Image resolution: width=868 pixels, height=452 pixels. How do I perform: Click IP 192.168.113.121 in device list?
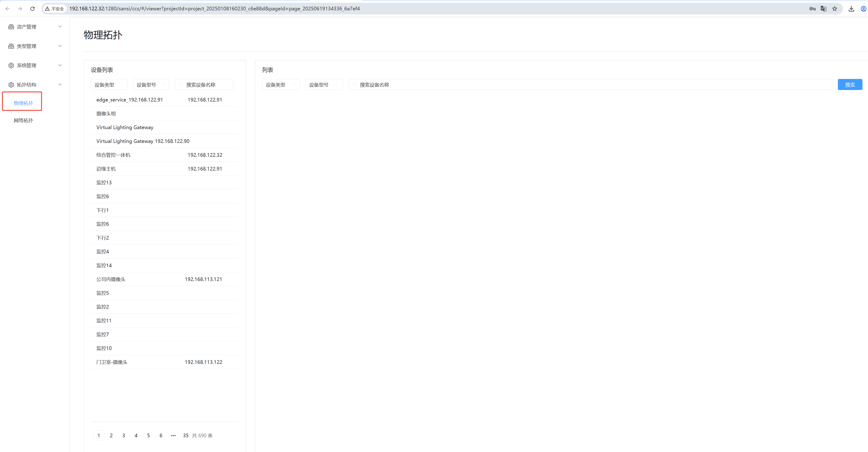(x=203, y=279)
